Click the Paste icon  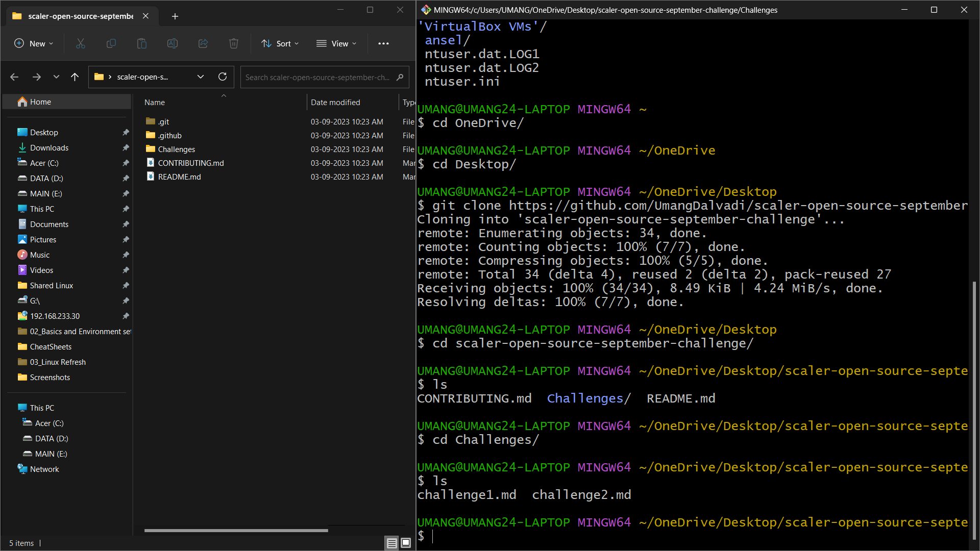[x=142, y=43]
